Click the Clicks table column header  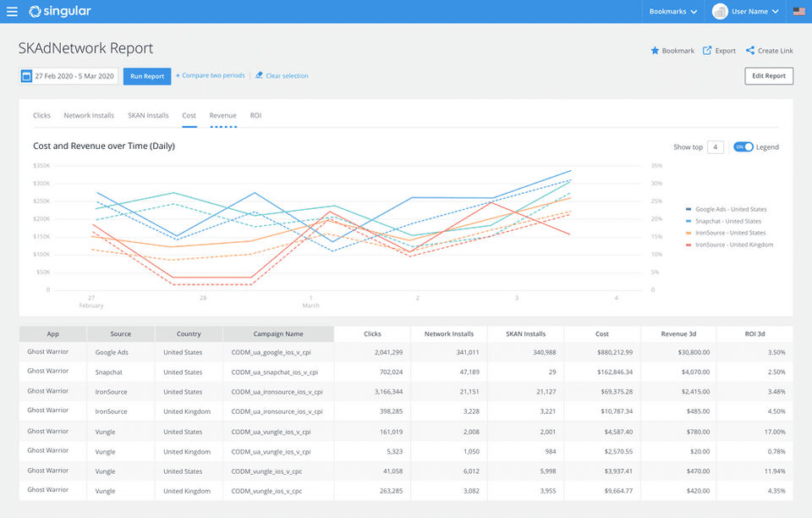click(372, 334)
